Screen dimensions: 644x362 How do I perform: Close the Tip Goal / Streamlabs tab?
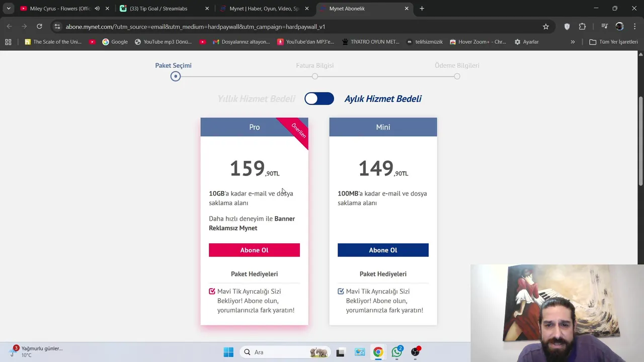(207, 9)
